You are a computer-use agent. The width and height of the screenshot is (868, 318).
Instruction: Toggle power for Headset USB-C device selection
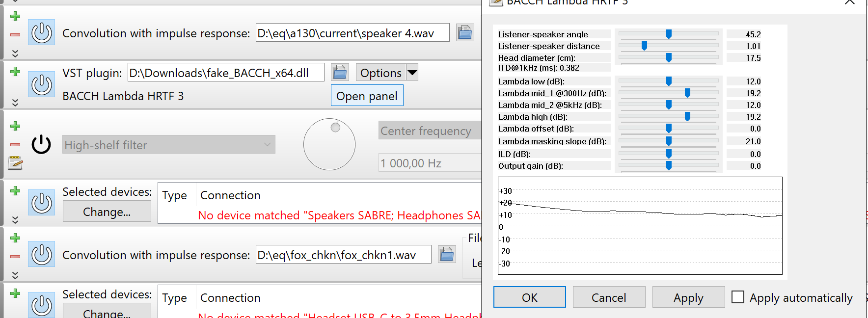(x=41, y=305)
